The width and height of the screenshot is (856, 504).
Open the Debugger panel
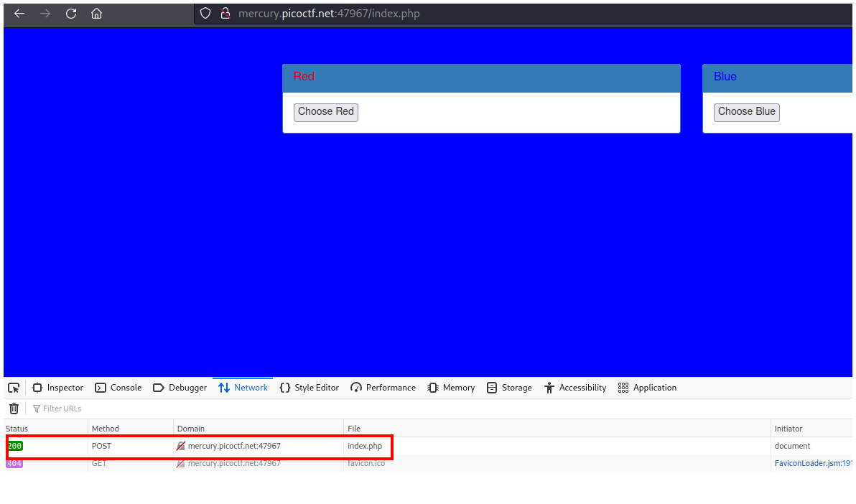pos(180,388)
